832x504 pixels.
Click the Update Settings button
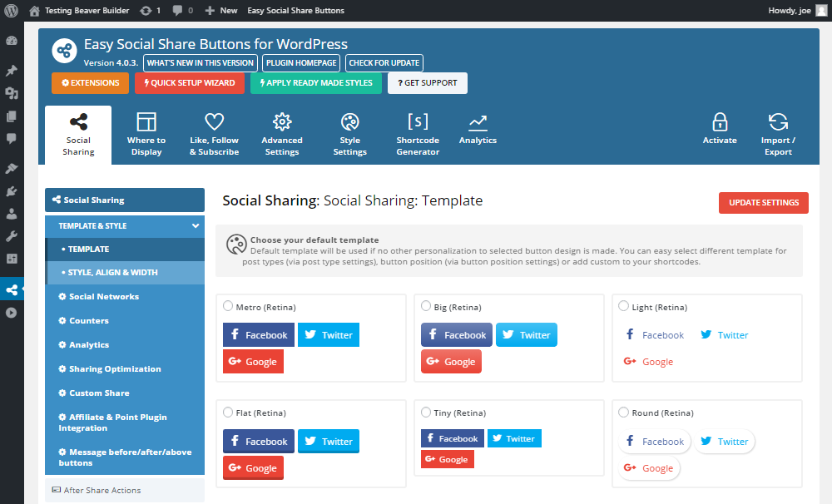click(764, 203)
